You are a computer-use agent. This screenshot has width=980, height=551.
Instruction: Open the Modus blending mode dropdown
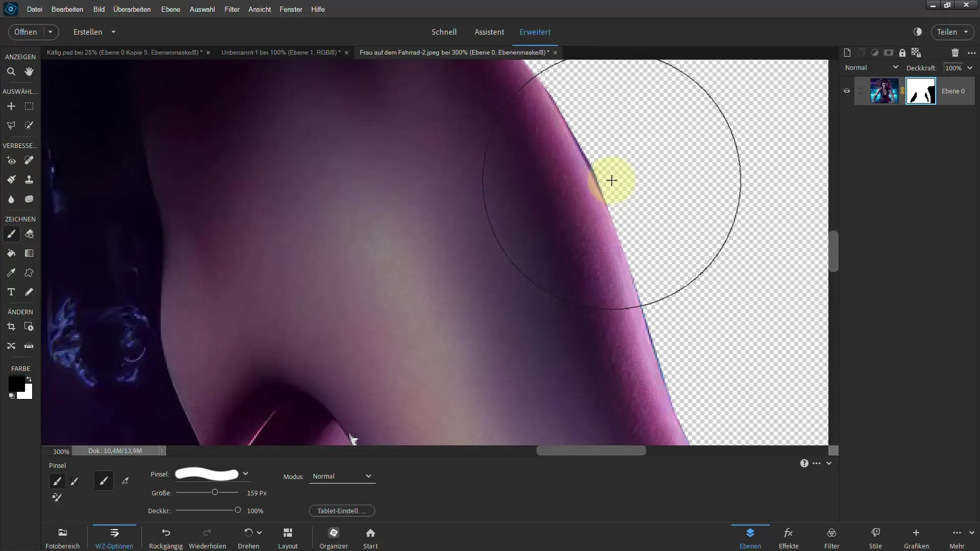[x=342, y=477]
